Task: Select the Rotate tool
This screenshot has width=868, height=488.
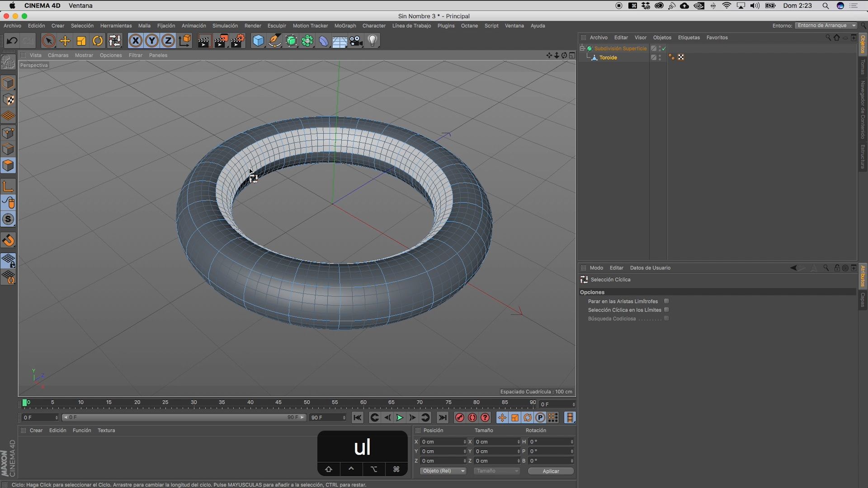Action: pyautogui.click(x=98, y=41)
